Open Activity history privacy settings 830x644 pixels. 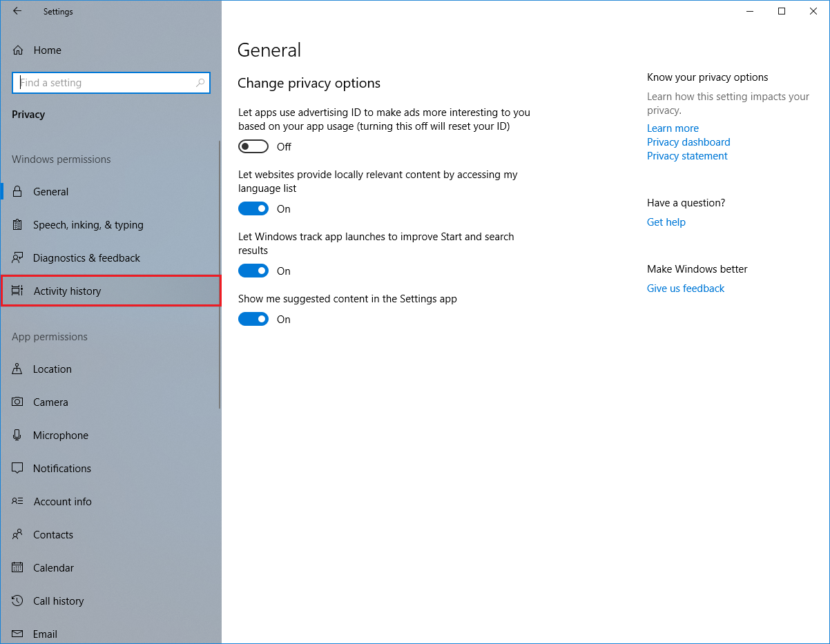tap(66, 291)
